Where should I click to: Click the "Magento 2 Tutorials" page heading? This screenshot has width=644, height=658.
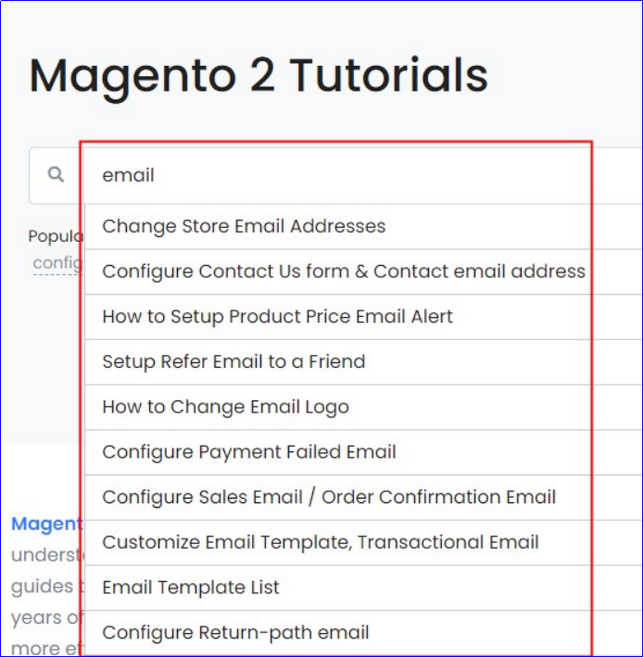click(x=259, y=76)
